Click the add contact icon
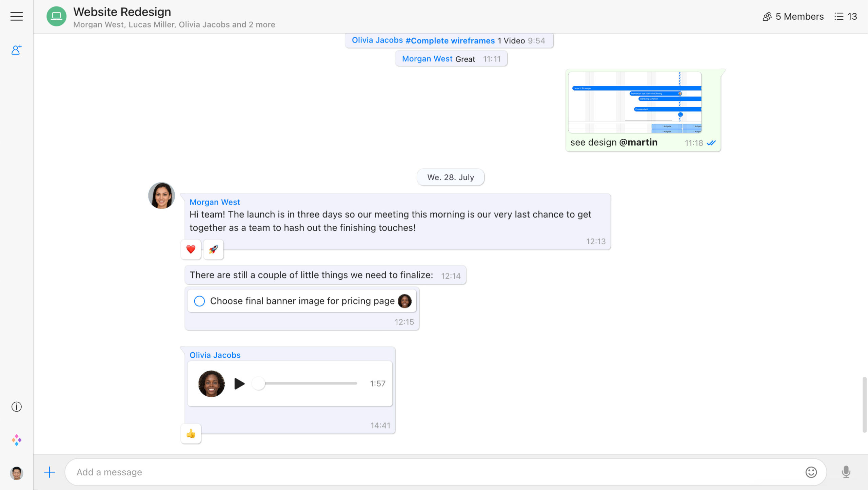Viewport: 868px width, 490px height. 16,50
